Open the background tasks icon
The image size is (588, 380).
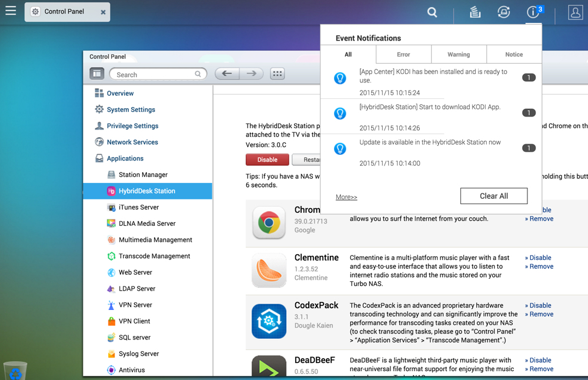point(475,12)
